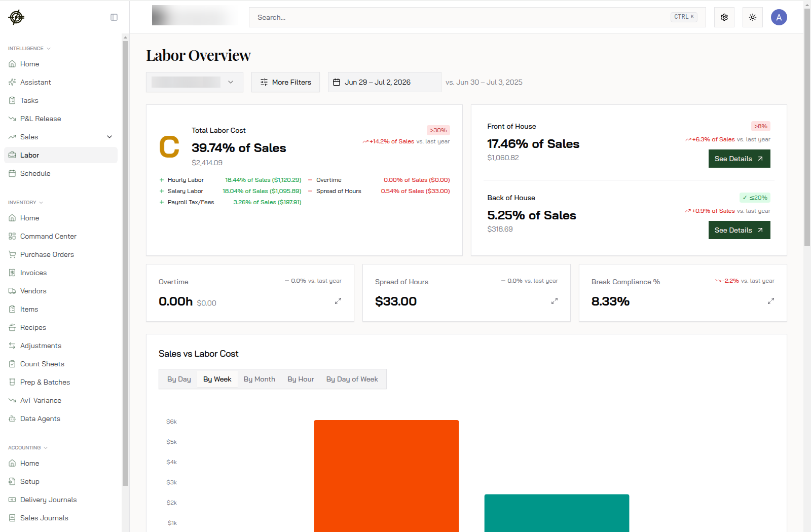Collapse the sidebar panel icon
This screenshot has width=811, height=532.
pyautogui.click(x=114, y=17)
